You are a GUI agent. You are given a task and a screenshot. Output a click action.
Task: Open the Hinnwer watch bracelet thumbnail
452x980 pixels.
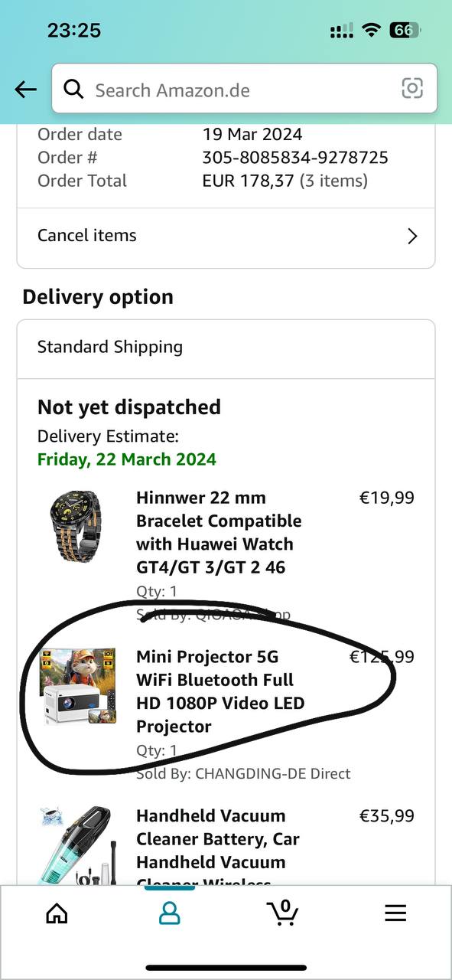[x=79, y=528]
